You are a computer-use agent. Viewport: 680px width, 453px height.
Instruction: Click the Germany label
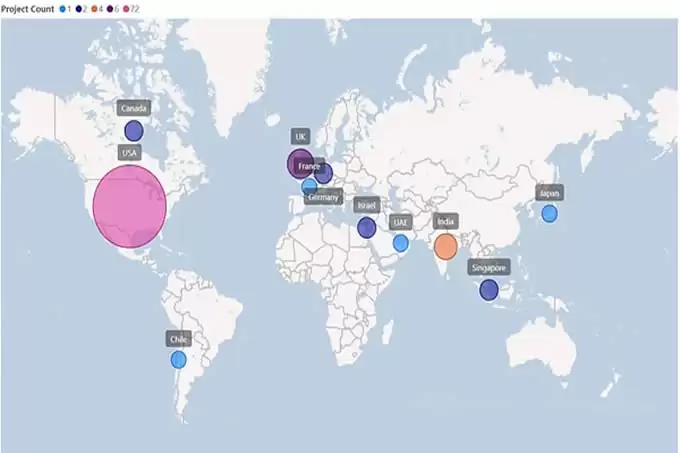coord(324,197)
